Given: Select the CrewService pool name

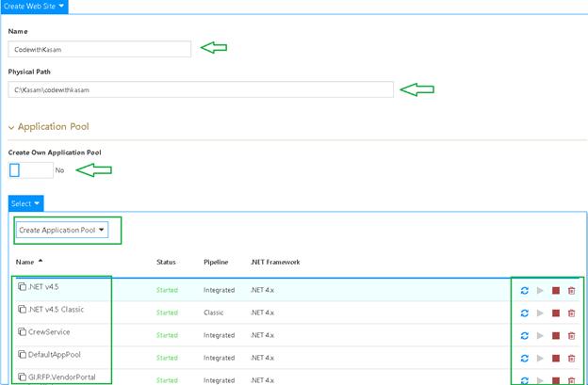Looking at the screenshot, I should pyautogui.click(x=49, y=332).
